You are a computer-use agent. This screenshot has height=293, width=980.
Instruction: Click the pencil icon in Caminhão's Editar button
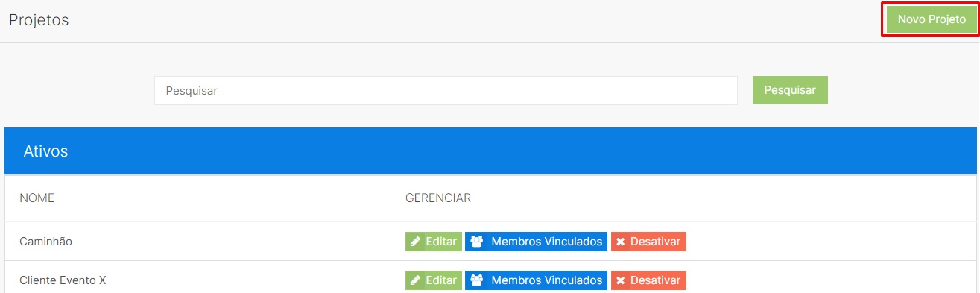click(x=416, y=242)
